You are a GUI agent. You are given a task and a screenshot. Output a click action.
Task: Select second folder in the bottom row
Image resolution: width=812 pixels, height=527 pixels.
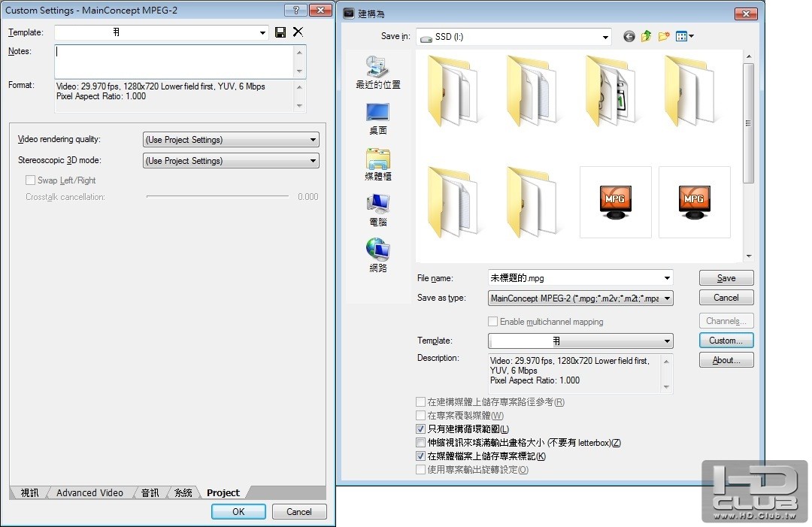coord(533,202)
